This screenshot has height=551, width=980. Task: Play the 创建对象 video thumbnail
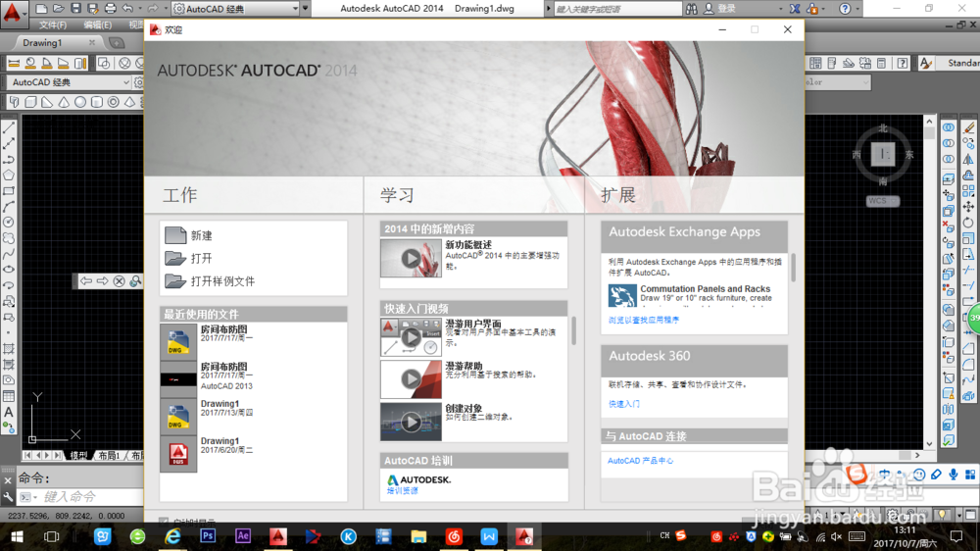(411, 422)
